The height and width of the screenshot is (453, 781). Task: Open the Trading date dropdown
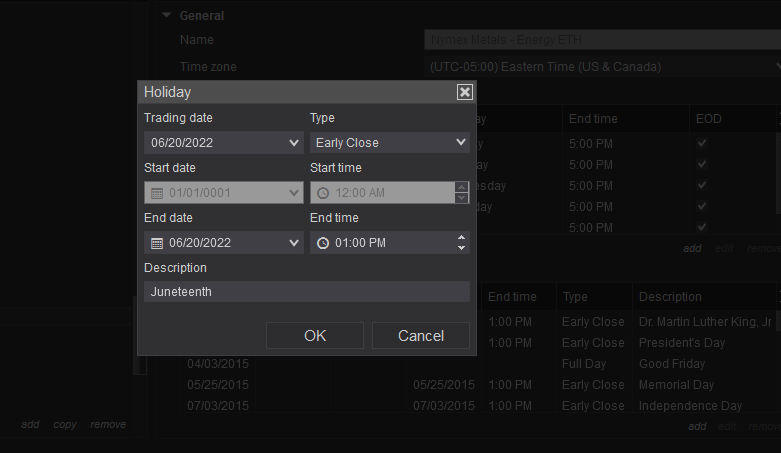(x=294, y=143)
